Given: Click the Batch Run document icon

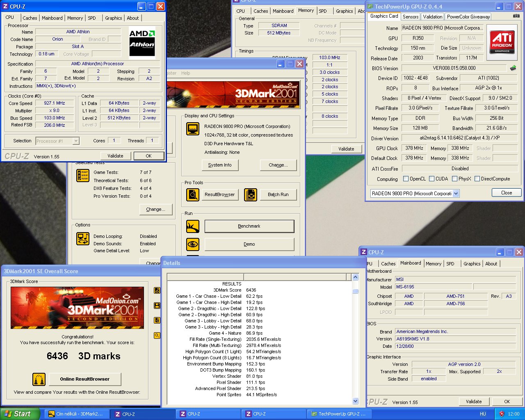Looking at the screenshot, I should pos(251,194).
